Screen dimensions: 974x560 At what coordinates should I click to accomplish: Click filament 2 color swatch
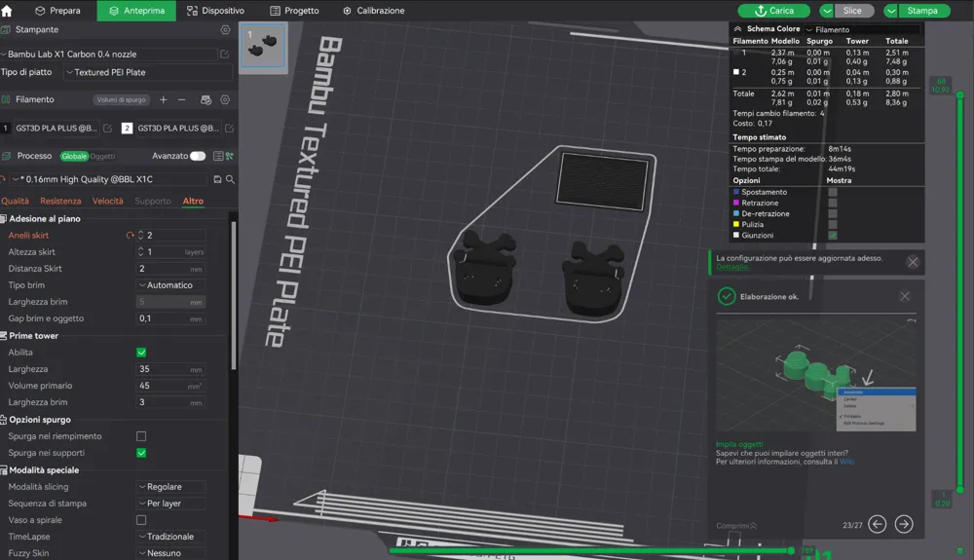[x=127, y=128]
